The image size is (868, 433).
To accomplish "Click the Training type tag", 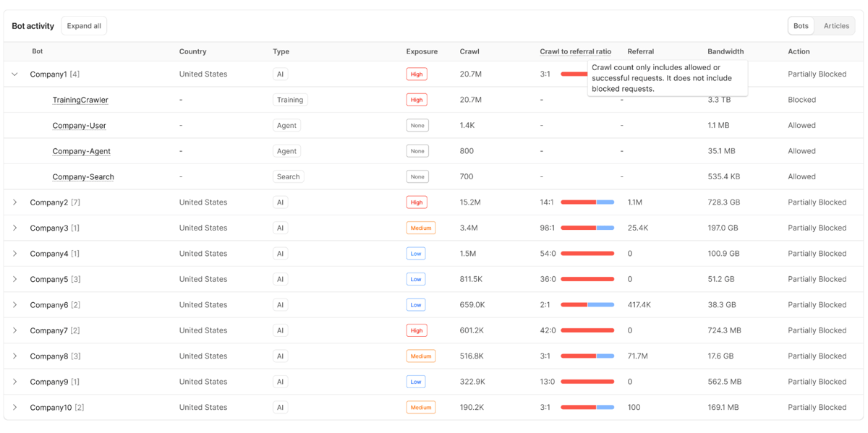I will (x=290, y=100).
